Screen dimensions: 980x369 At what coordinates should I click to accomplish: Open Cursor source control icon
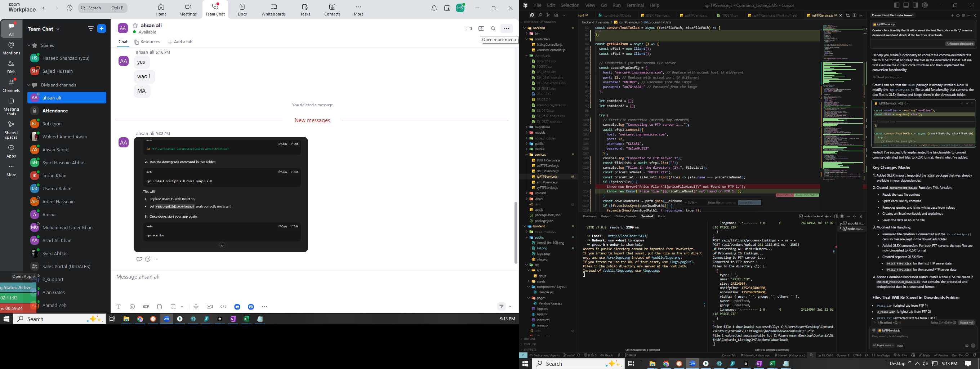pyautogui.click(x=548, y=15)
